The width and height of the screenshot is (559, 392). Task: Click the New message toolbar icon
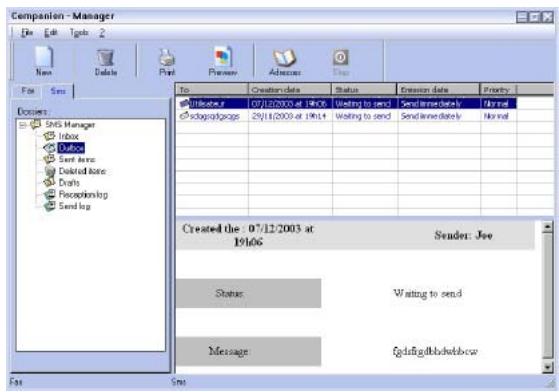pos(44,57)
